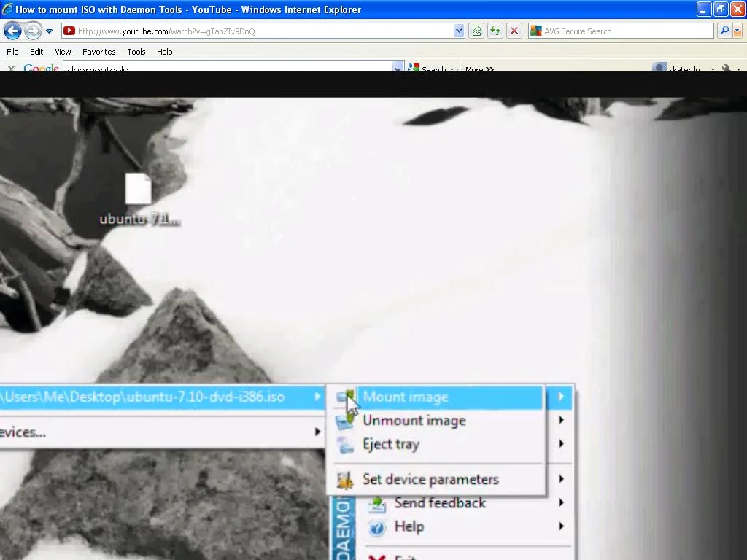Click the Send feedback icon

coord(377,504)
